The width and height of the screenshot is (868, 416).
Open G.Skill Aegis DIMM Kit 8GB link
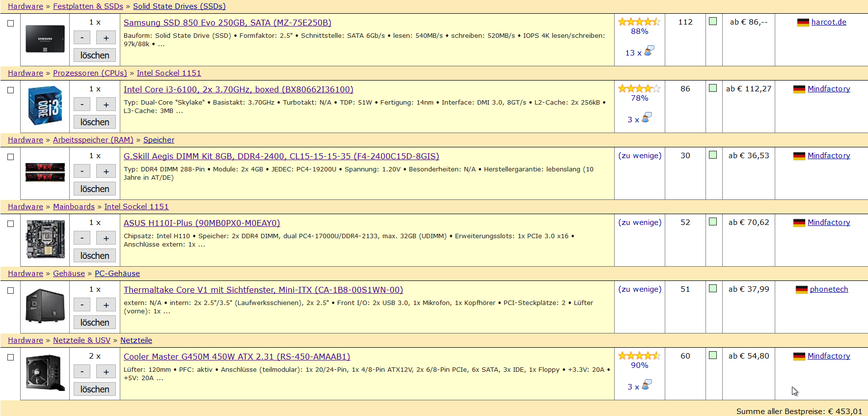tap(281, 156)
